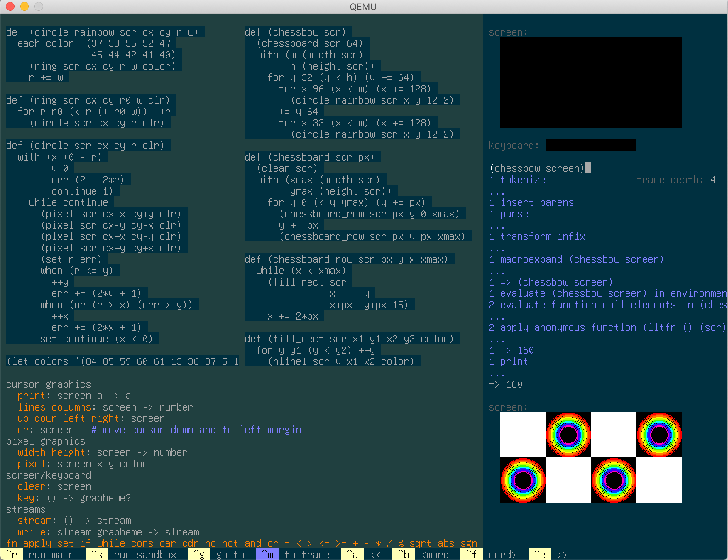Click the red macOS close button
Screen dimensions: 728x560
tap(10, 6)
